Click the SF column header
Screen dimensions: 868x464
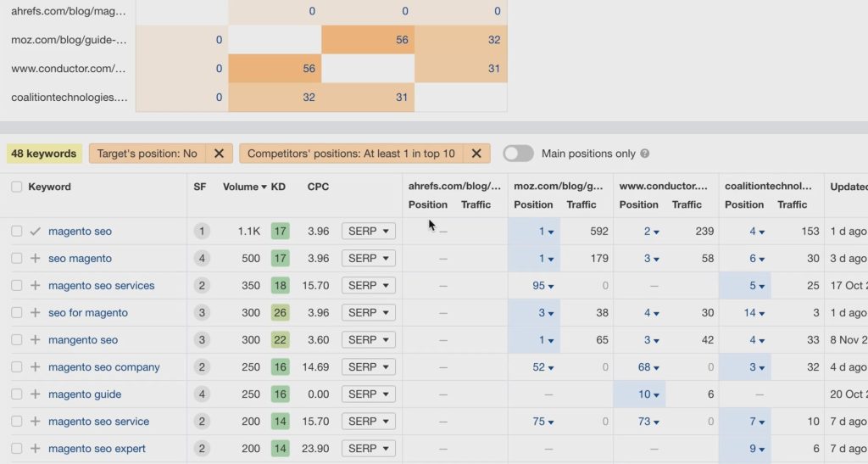[200, 187]
